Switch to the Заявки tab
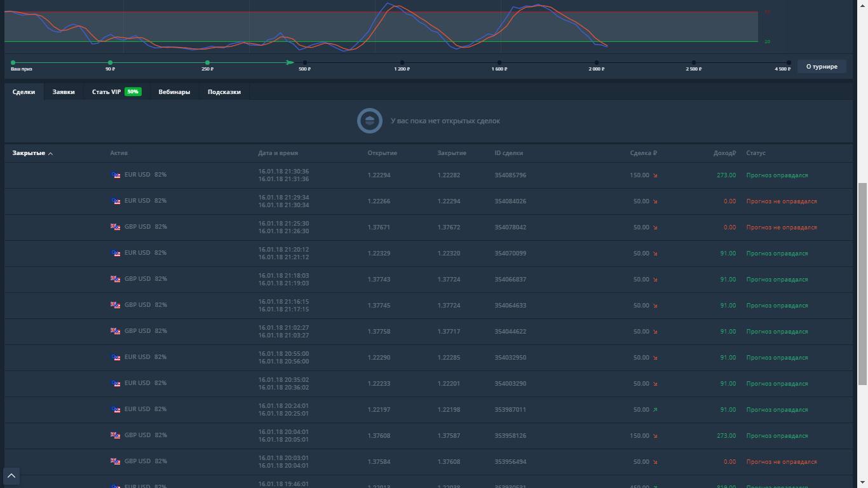Image resolution: width=868 pixels, height=488 pixels. (x=64, y=92)
